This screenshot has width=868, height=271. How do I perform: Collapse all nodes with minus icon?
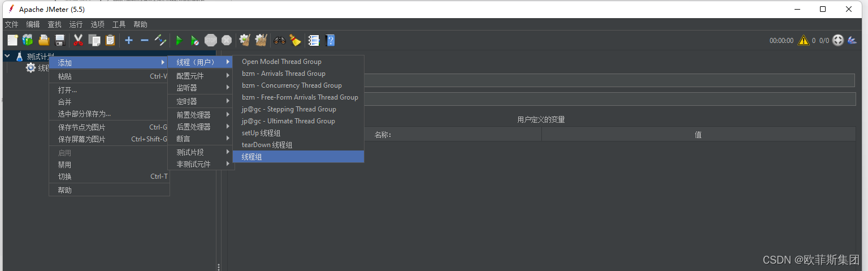coord(145,40)
